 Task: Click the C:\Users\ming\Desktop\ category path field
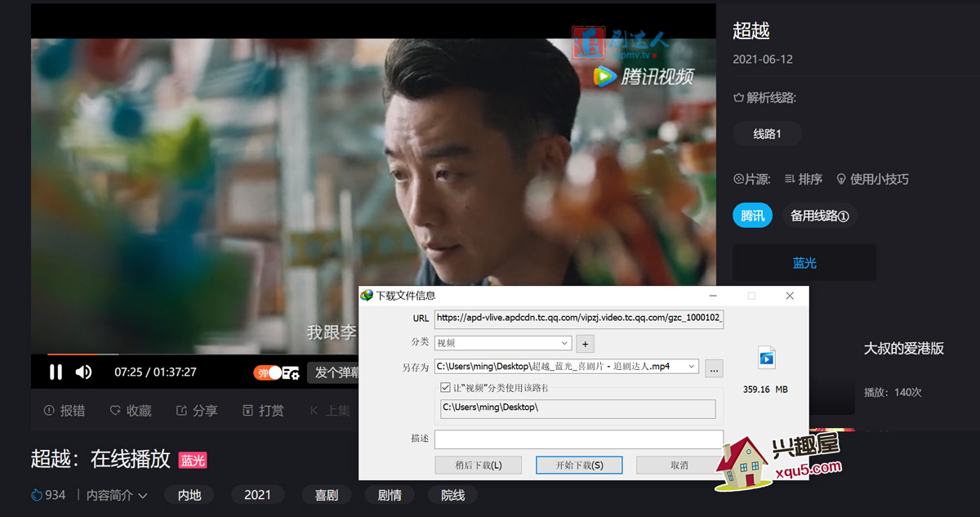(577, 408)
